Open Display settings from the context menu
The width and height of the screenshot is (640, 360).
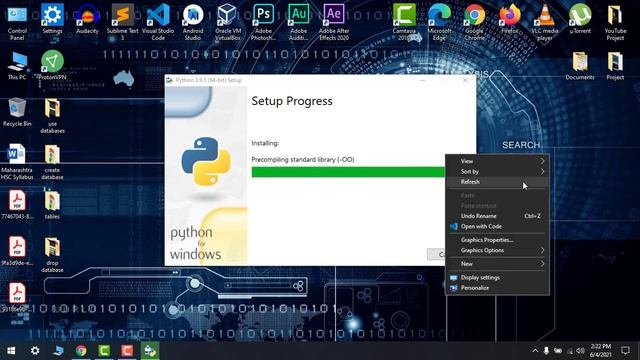pyautogui.click(x=497, y=278)
